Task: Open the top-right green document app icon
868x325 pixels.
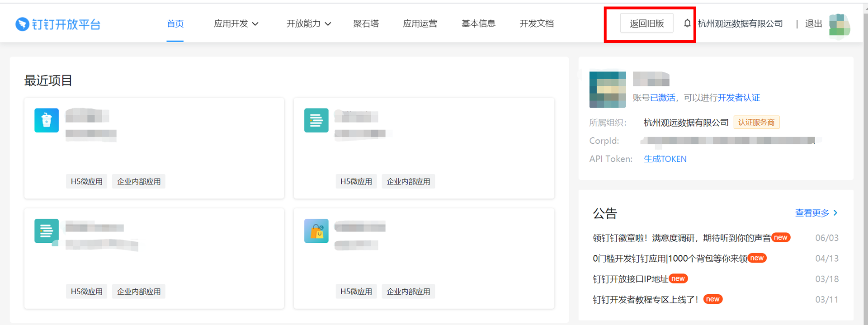Action: click(316, 120)
